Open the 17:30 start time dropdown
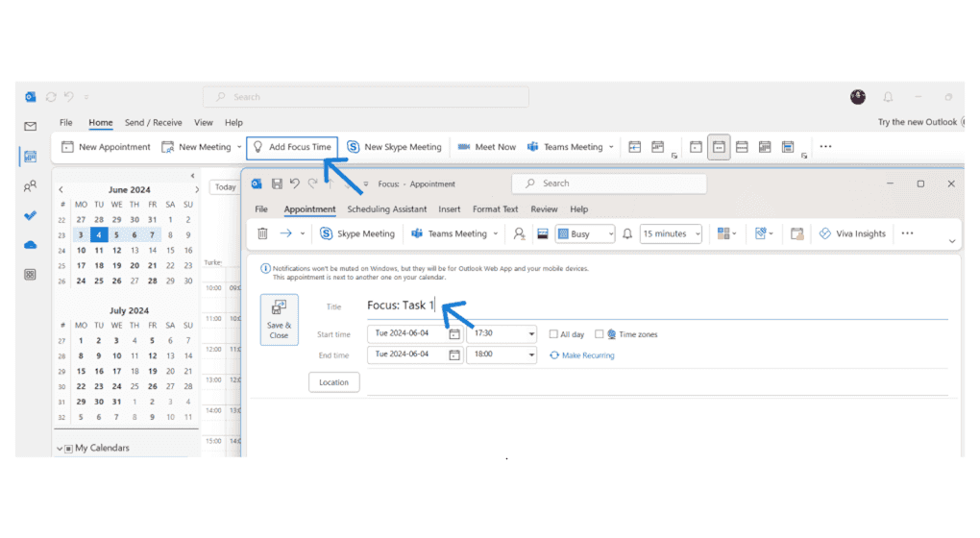This screenshot has height=538, width=980. [531, 334]
